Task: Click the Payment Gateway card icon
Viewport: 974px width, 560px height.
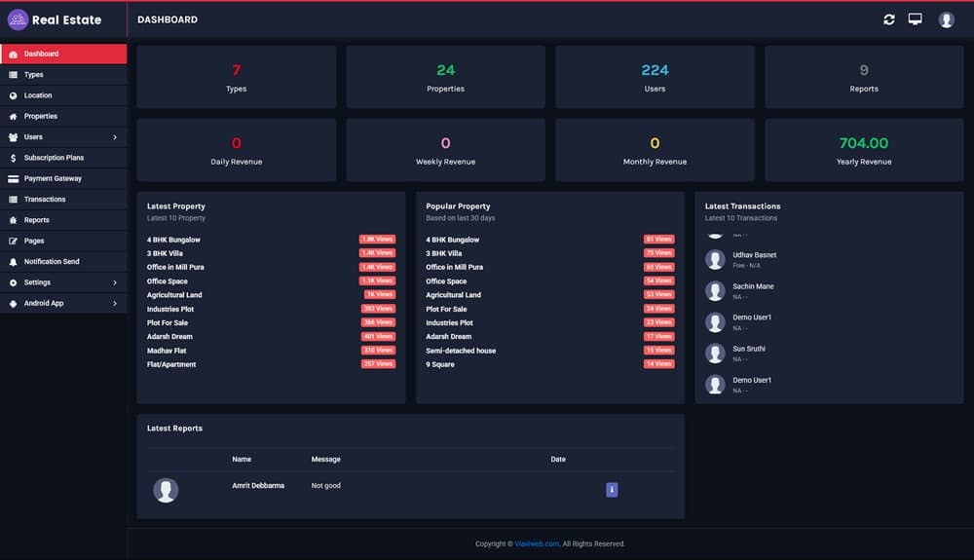Action: pyautogui.click(x=13, y=179)
